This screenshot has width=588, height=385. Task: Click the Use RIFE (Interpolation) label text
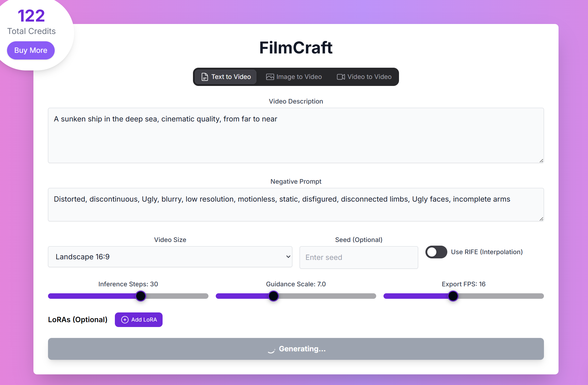point(487,252)
